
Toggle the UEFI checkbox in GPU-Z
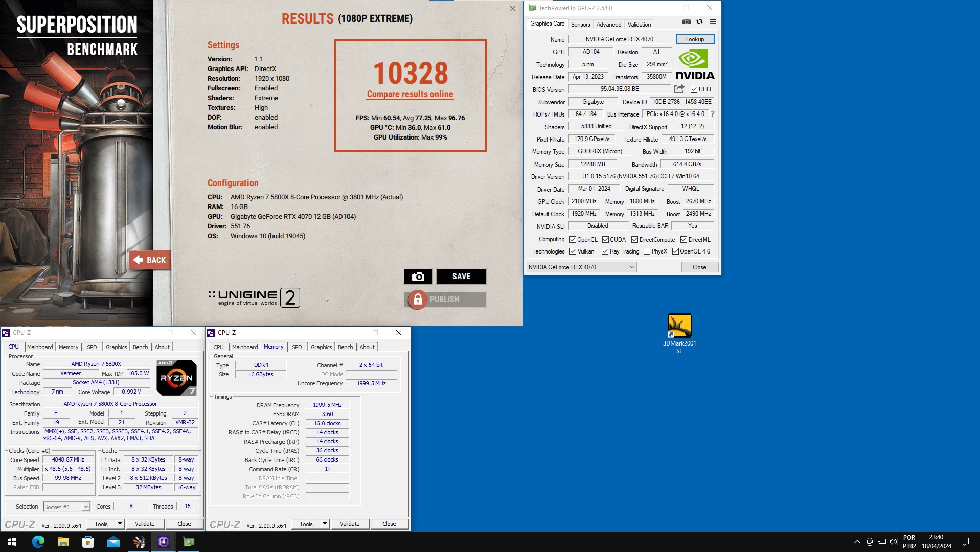coord(694,89)
